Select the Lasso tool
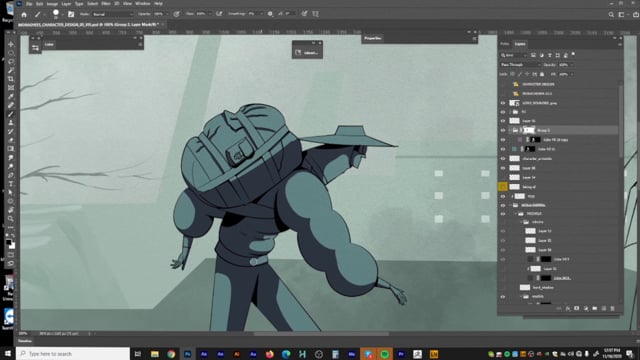Image resolution: width=640 pixels, height=360 pixels. pos(11,62)
